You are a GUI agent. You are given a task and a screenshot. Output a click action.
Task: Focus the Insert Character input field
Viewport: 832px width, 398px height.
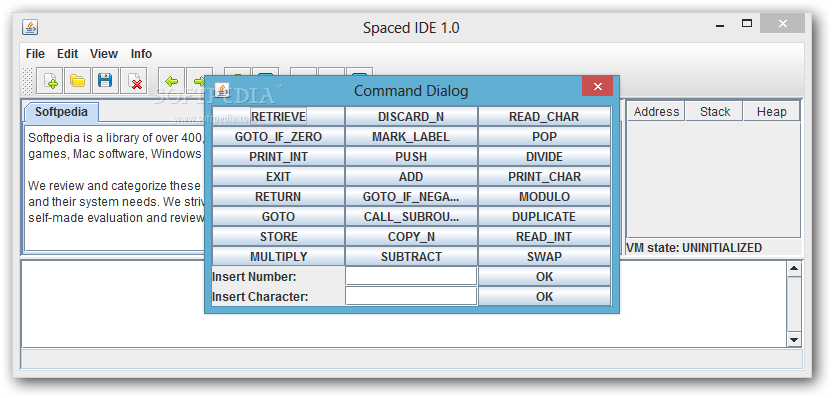pos(411,296)
